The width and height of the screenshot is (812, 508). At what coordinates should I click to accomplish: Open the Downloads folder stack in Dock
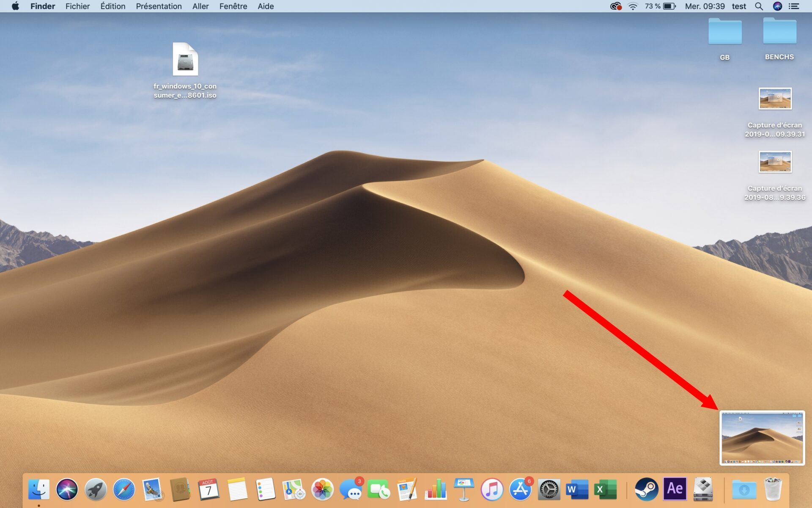[x=744, y=490]
